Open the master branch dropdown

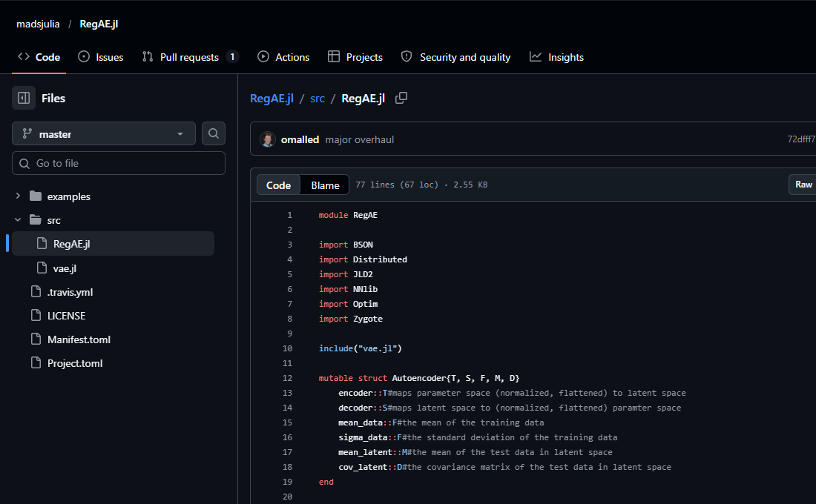pyautogui.click(x=104, y=133)
